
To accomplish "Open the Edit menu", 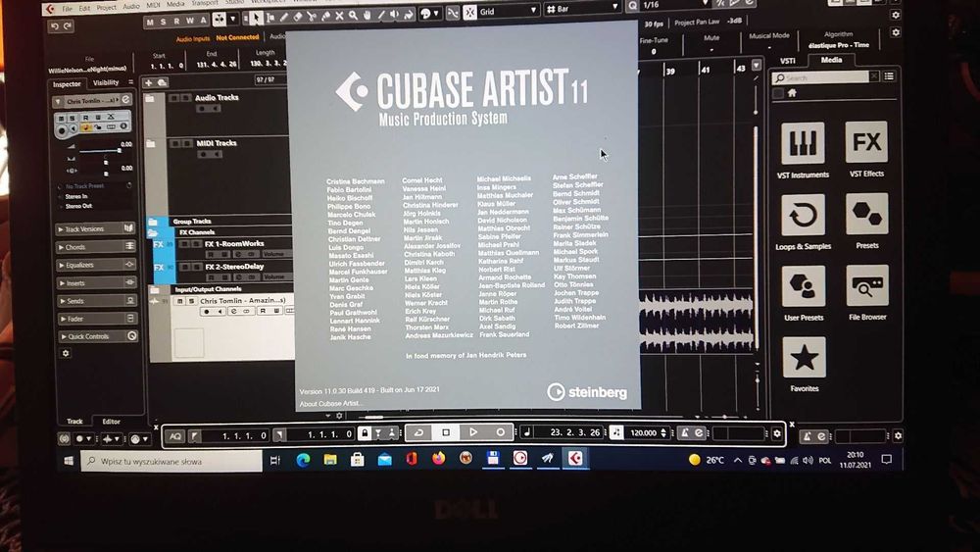I will (x=84, y=8).
